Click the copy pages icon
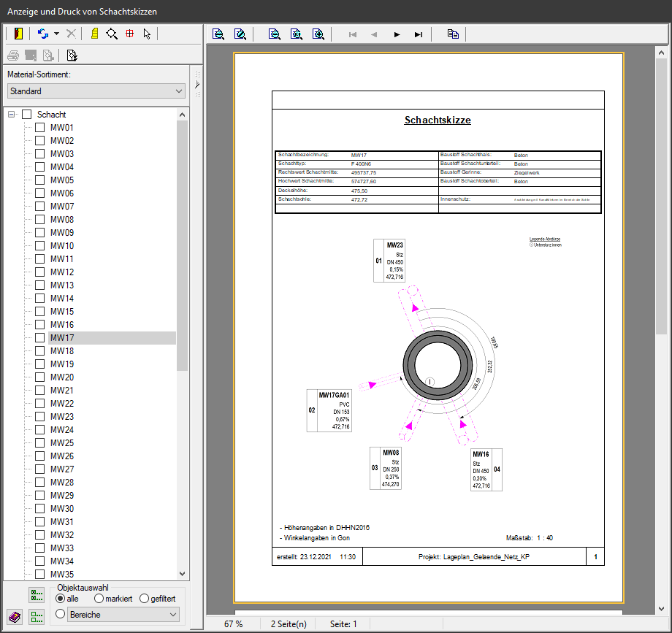672x633 pixels. click(x=453, y=34)
